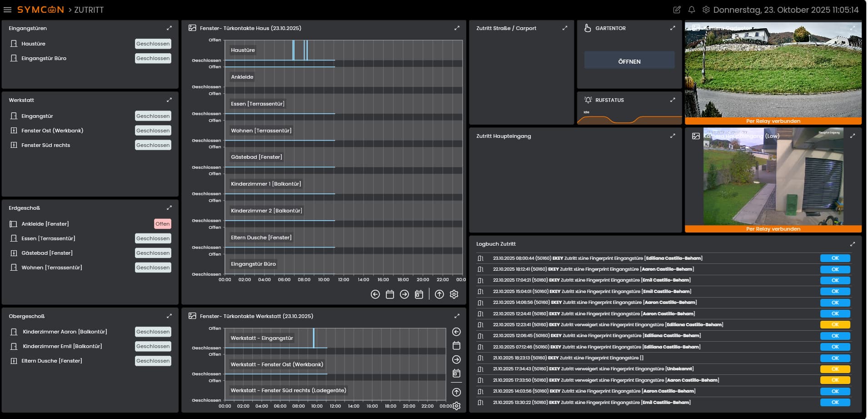
Task: Expand the Eingangstüren panel
Action: [x=169, y=28]
